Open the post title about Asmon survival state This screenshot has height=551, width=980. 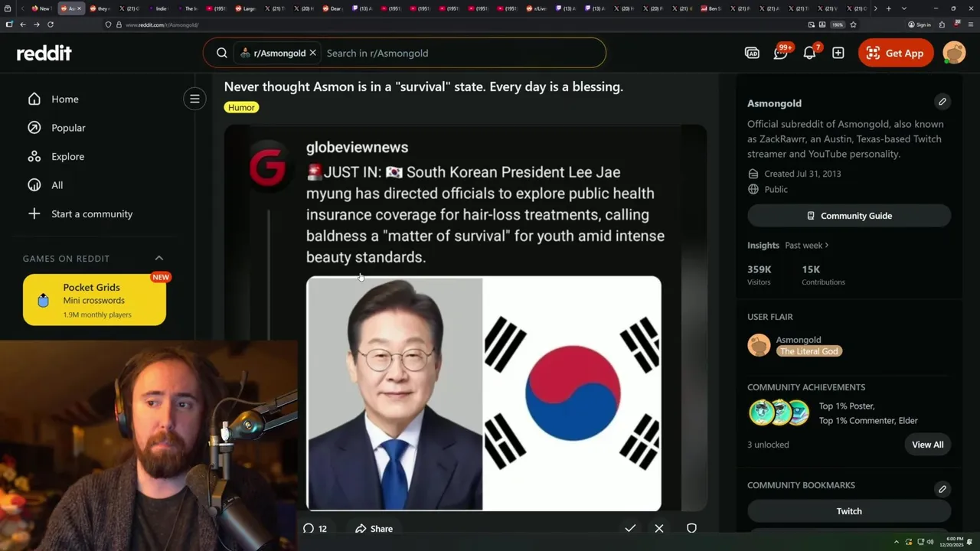pos(423,86)
